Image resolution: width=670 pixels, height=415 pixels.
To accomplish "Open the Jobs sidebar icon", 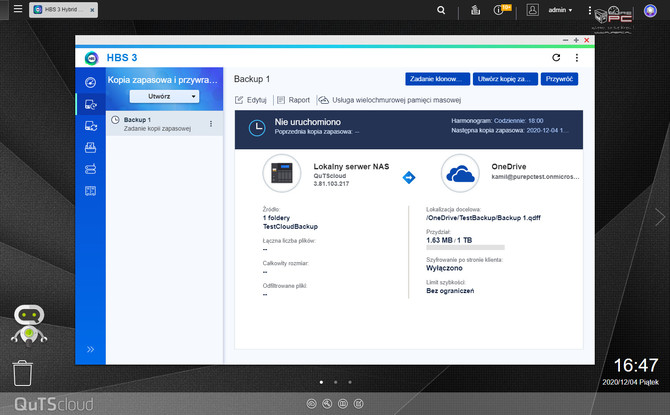I will (91, 147).
